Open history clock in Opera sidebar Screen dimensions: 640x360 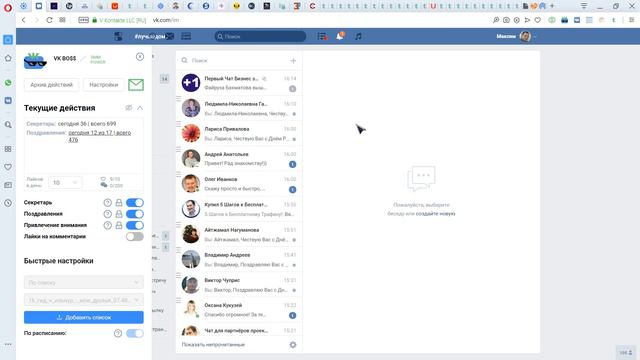click(8, 203)
